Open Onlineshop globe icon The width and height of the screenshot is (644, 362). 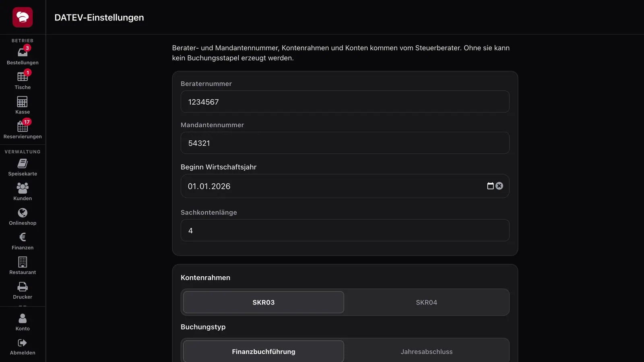coord(23,213)
